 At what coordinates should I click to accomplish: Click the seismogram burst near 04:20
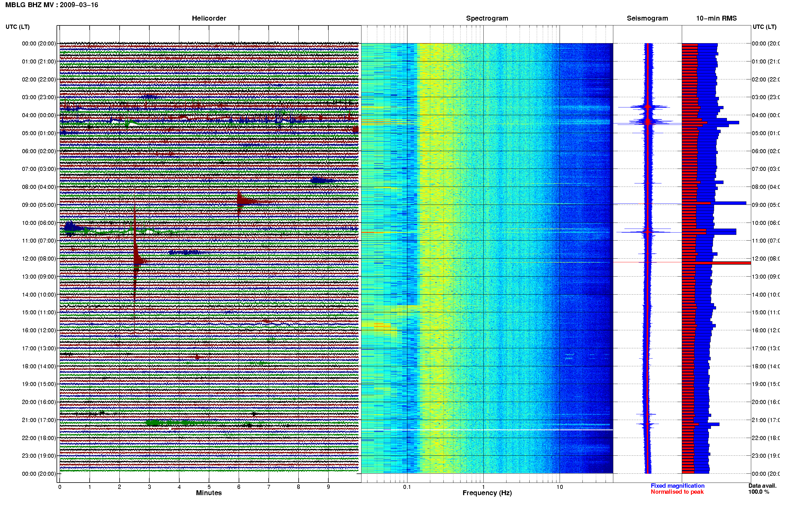[648, 122]
